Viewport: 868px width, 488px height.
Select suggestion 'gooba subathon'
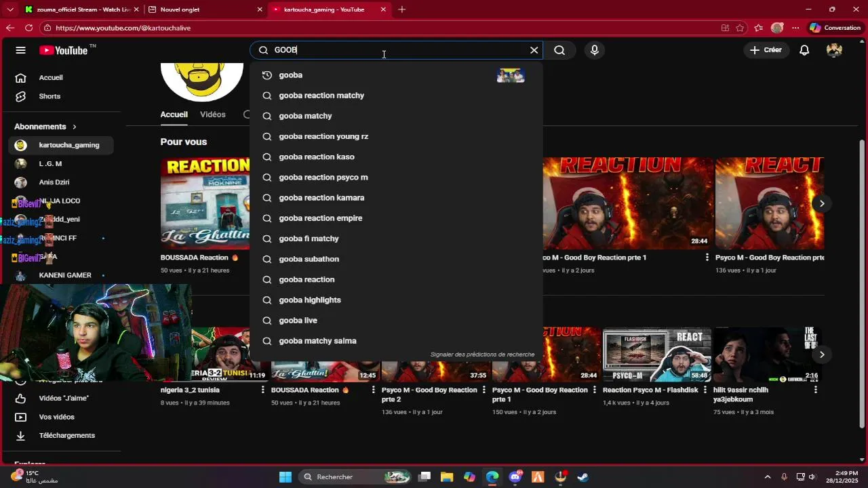pyautogui.click(x=396, y=259)
